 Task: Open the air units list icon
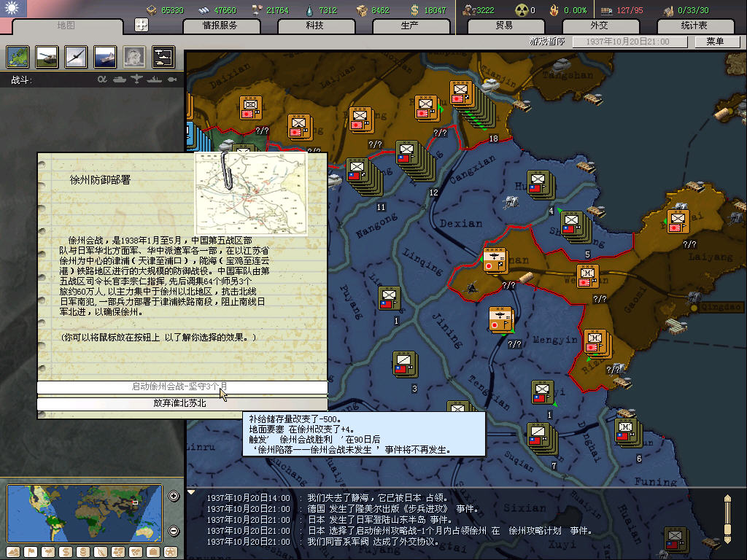tap(75, 57)
